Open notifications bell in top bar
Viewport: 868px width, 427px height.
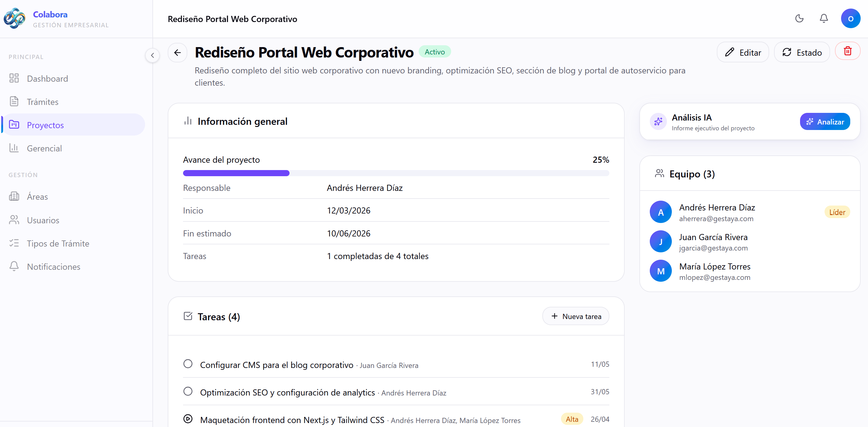tap(824, 19)
